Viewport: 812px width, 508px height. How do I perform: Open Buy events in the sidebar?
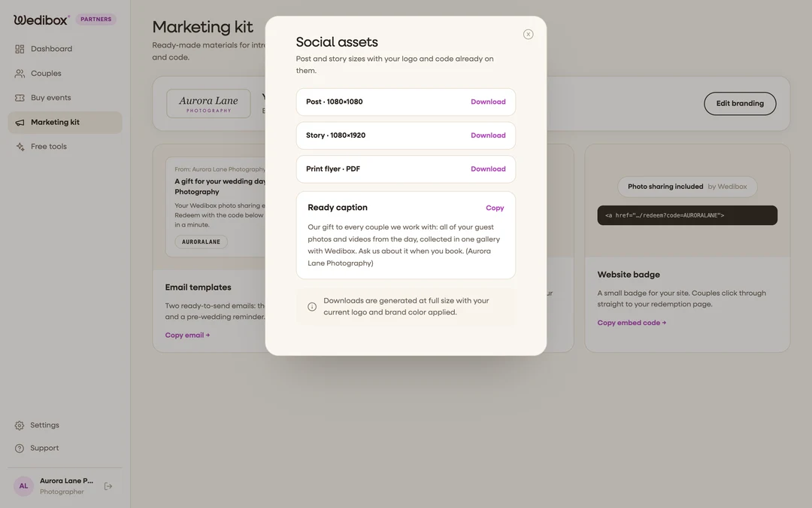coord(65,97)
